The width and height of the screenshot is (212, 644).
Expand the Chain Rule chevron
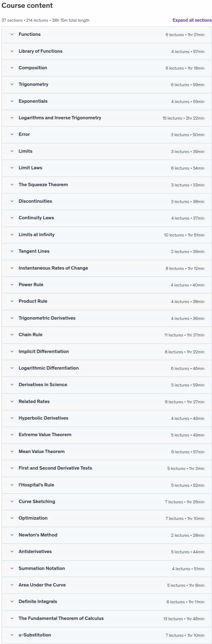(12, 335)
